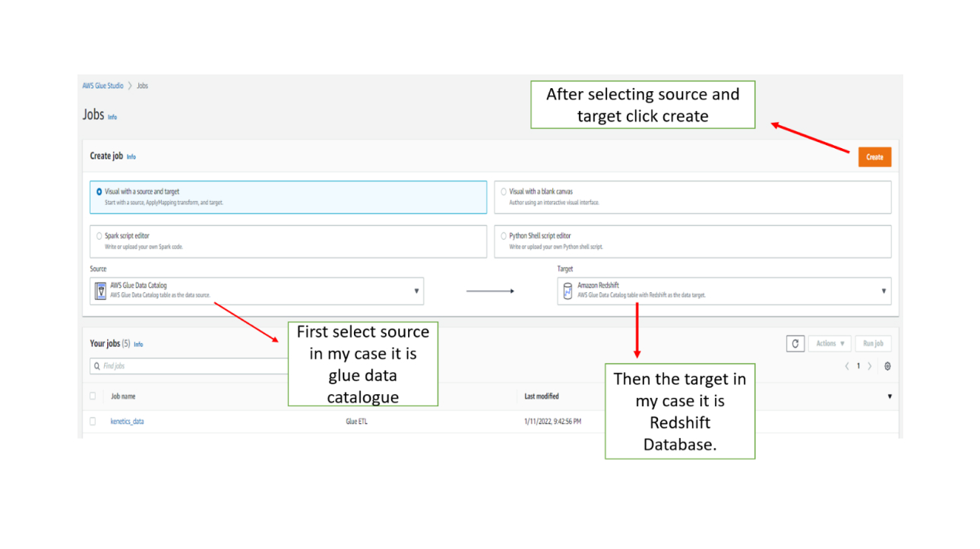
Task: Sort by the Last modified column header
Action: pyautogui.click(x=542, y=396)
